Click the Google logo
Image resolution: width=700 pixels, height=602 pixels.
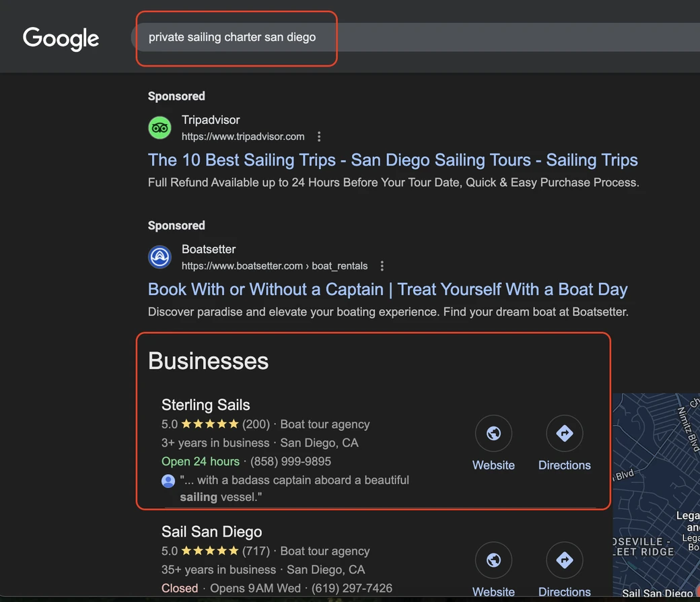61,38
